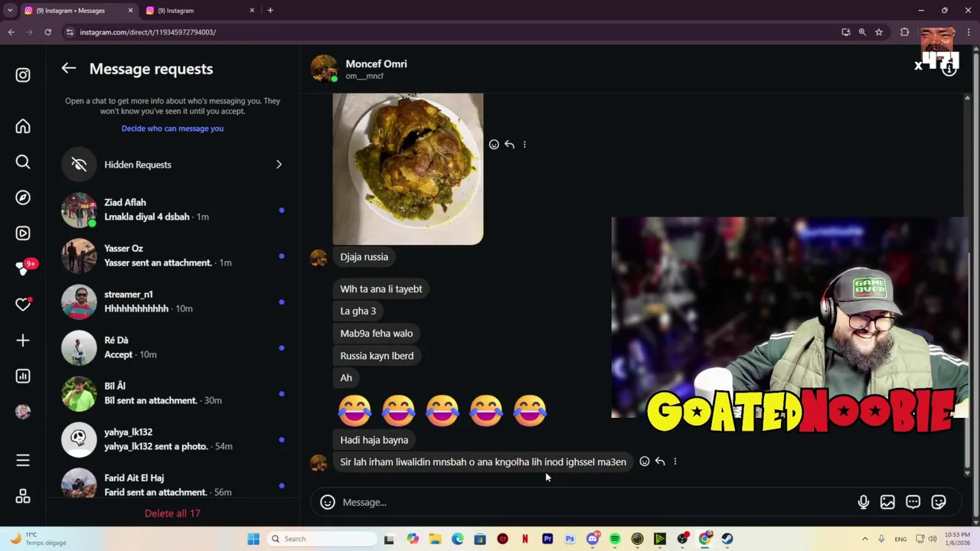Image resolution: width=980 pixels, height=551 pixels.
Task: Open more options for photo message
Action: tap(524, 145)
